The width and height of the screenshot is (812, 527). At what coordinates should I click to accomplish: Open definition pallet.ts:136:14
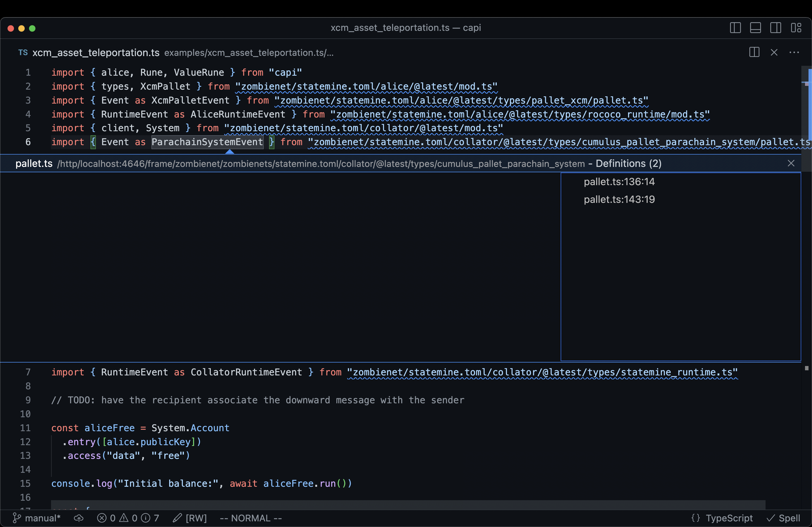click(x=619, y=182)
